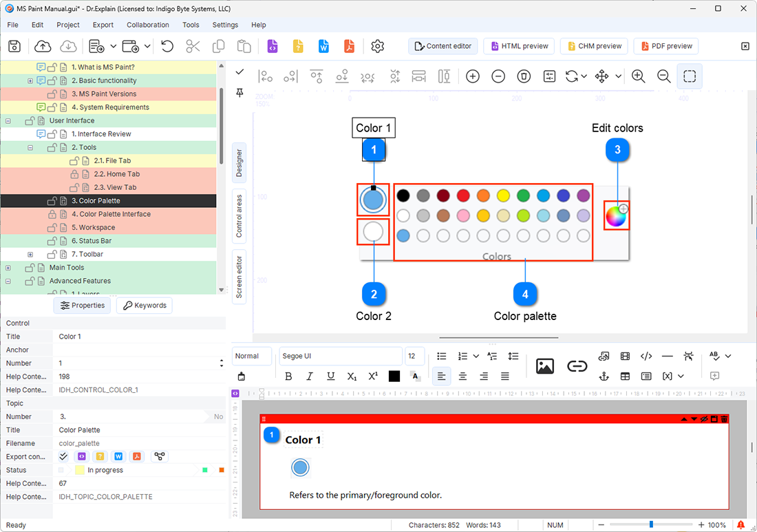Viewport: 757px width, 532px height.
Task: Select the 3. Color Palette topic
Action: [x=109, y=201]
